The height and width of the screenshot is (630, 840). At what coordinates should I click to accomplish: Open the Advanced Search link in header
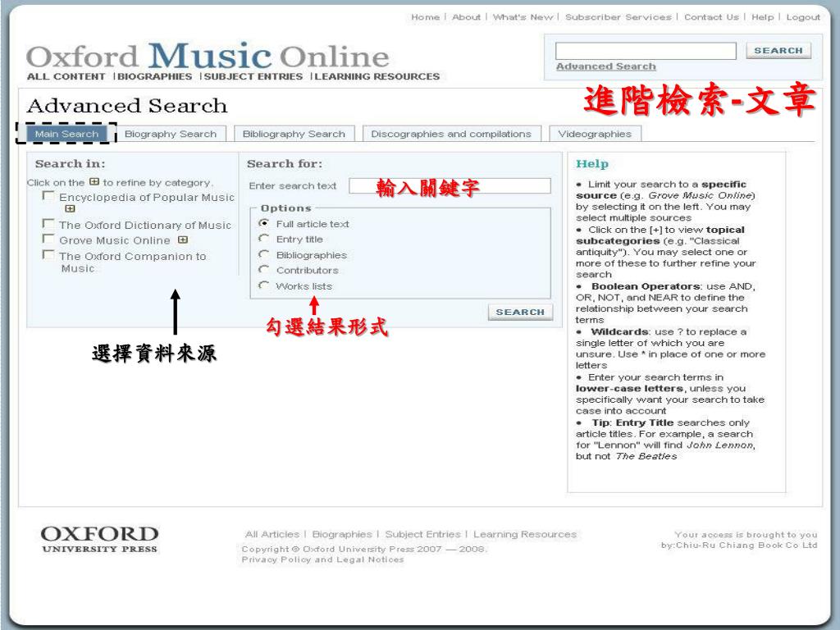[x=606, y=66]
